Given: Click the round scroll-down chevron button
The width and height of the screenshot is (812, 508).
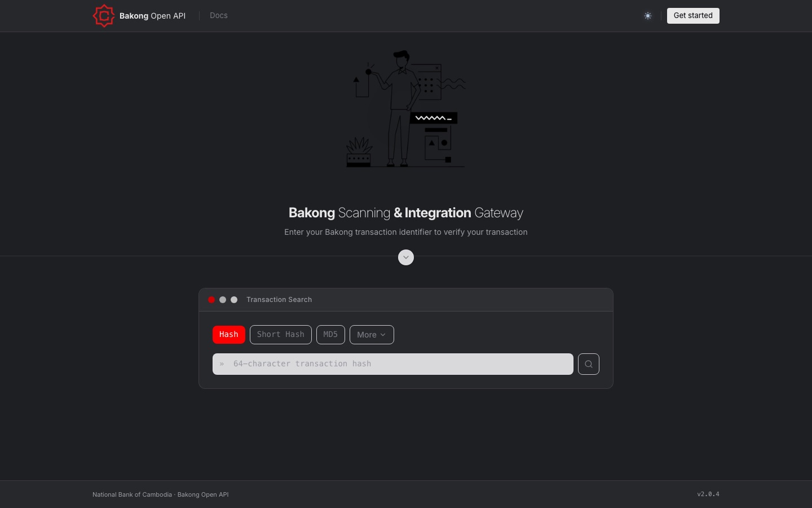Looking at the screenshot, I should 406,257.
